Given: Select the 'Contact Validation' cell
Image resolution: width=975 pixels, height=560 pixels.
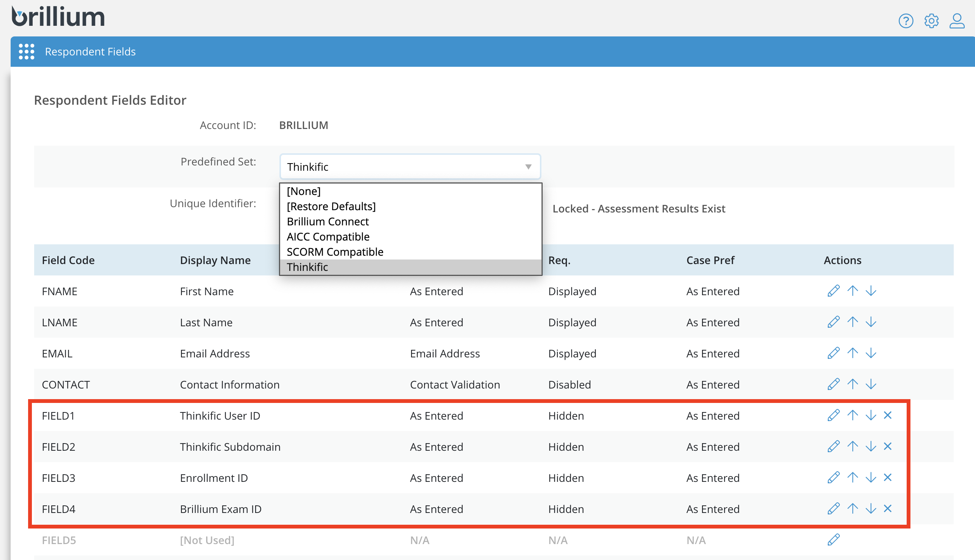Looking at the screenshot, I should 455,385.
